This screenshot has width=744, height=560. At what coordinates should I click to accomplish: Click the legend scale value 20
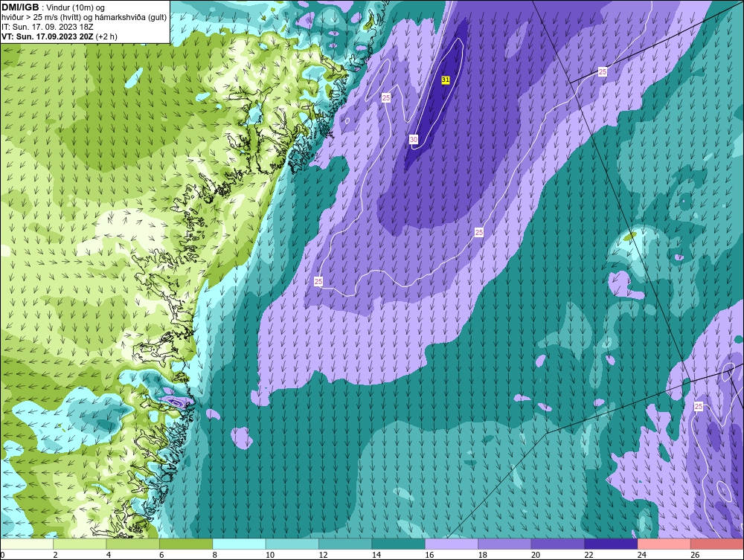pyautogui.click(x=536, y=555)
